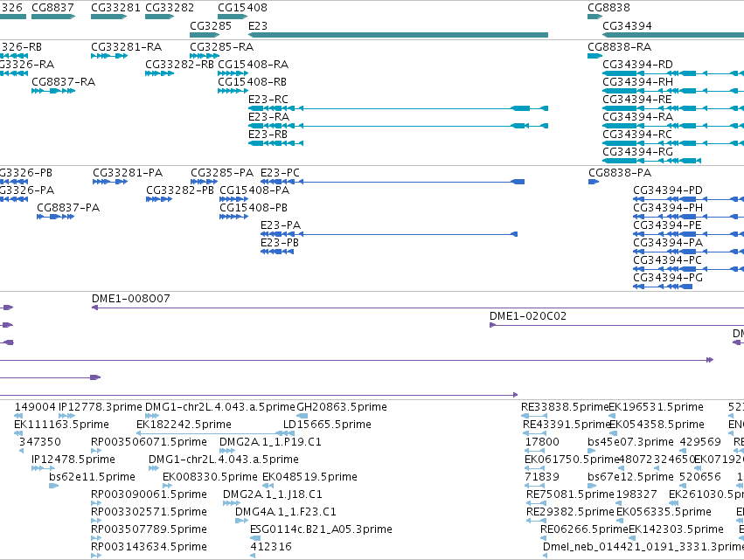This screenshot has height=560, width=744.
Task: Select the E23 gene span bar
Action: (398, 35)
